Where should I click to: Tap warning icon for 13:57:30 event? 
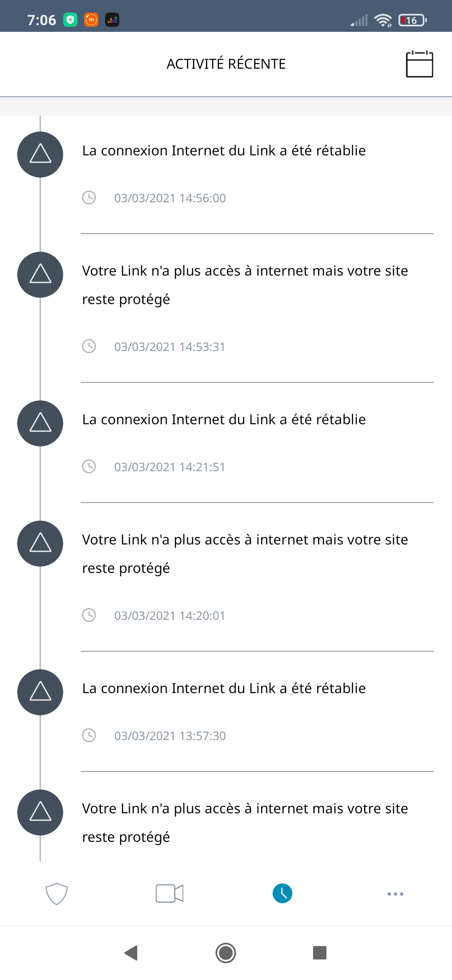coord(40,692)
